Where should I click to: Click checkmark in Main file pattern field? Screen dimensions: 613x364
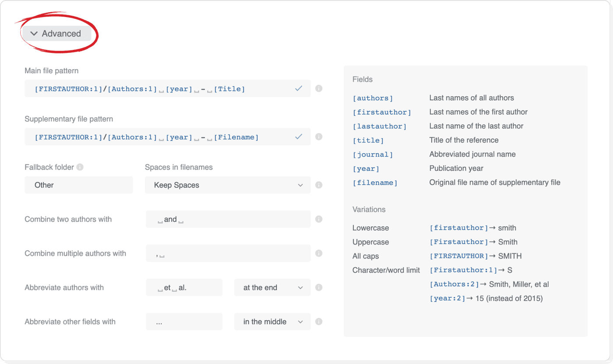point(299,88)
